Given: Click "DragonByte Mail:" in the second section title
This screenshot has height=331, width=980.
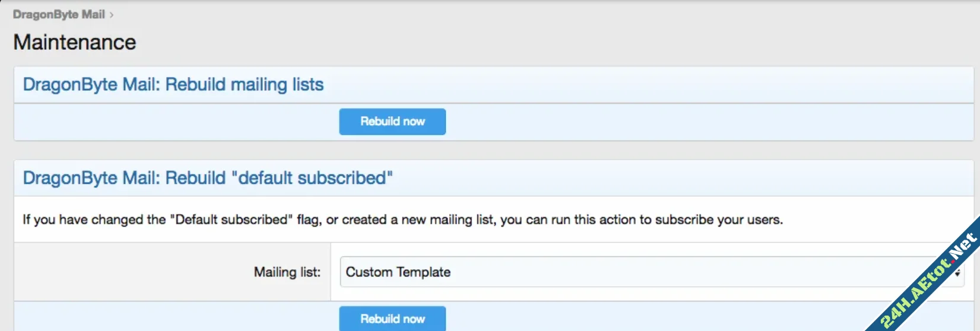Looking at the screenshot, I should click(x=91, y=178).
